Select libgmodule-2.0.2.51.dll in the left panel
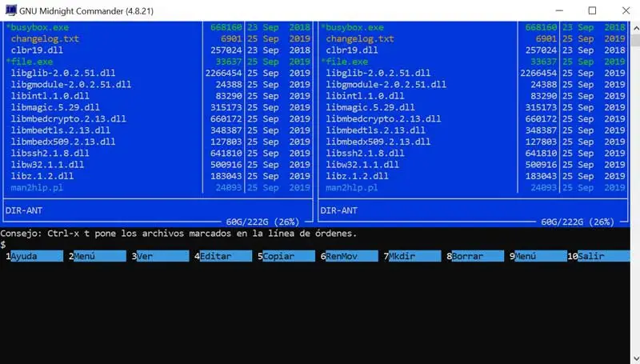 click(71, 85)
